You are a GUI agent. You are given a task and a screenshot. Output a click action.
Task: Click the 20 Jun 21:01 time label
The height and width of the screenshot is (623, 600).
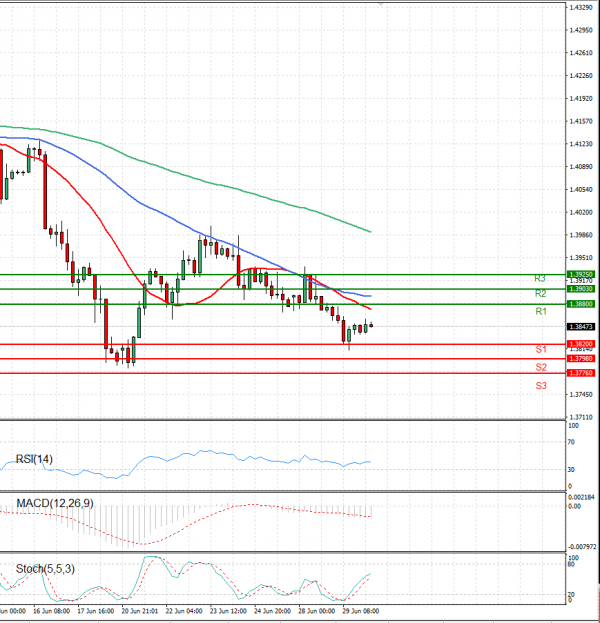coord(139,611)
